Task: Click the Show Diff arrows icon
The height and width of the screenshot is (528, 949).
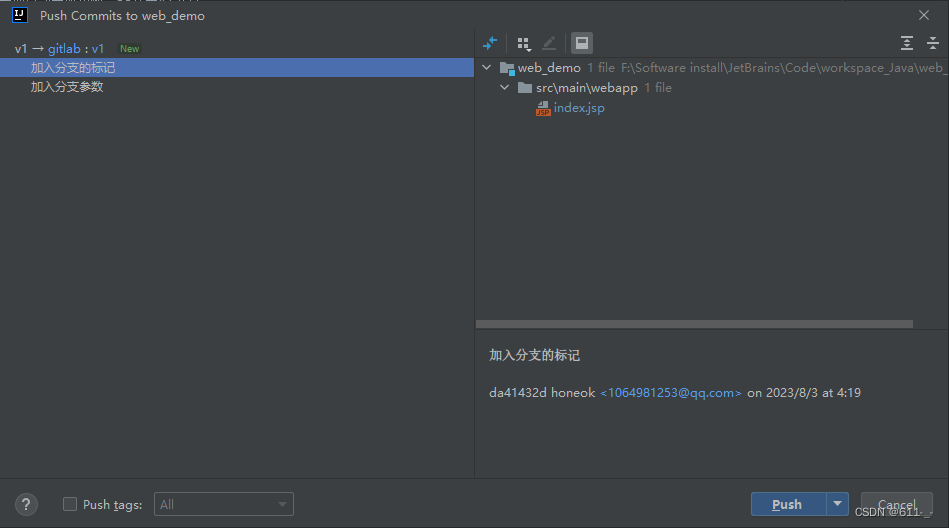Action: point(490,43)
